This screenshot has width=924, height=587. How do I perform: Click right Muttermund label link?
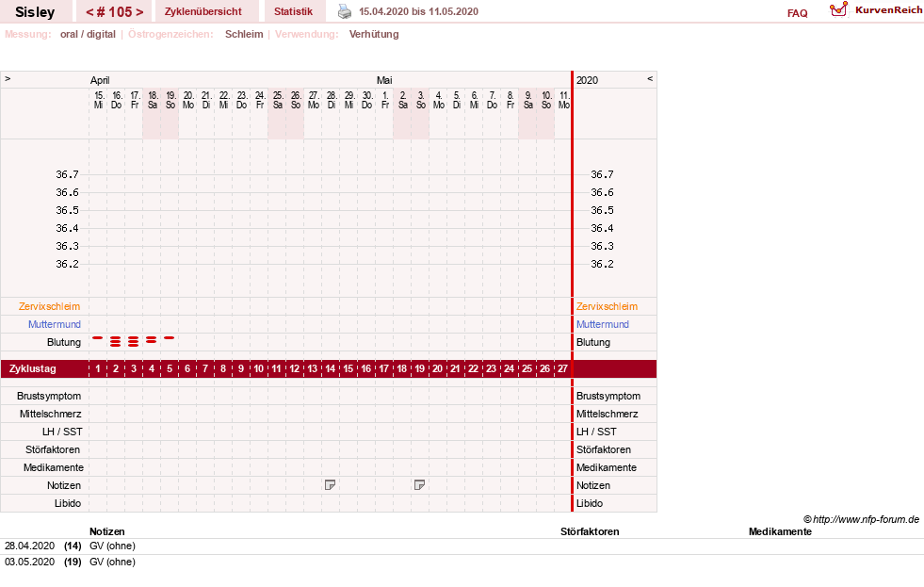click(x=602, y=324)
